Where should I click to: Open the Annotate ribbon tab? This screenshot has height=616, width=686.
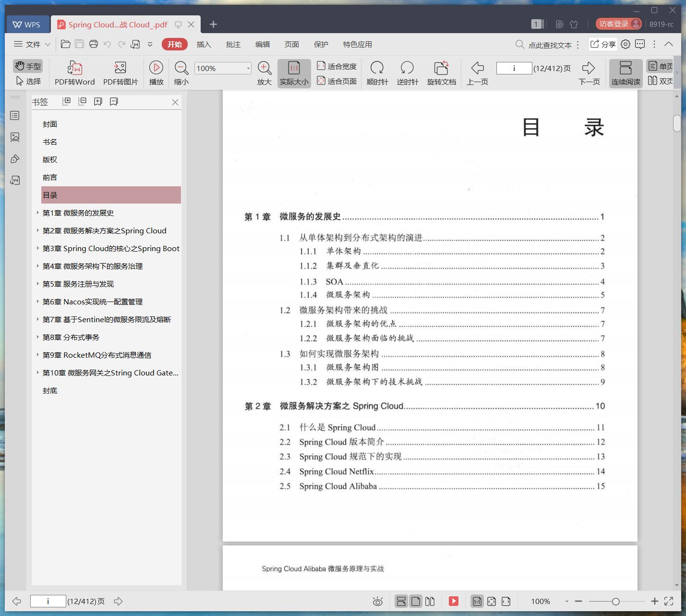[x=233, y=44]
